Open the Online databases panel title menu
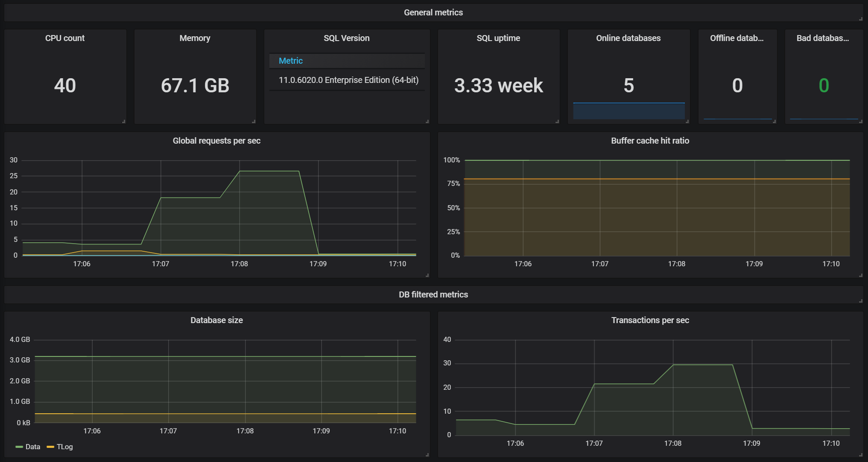 click(x=628, y=38)
